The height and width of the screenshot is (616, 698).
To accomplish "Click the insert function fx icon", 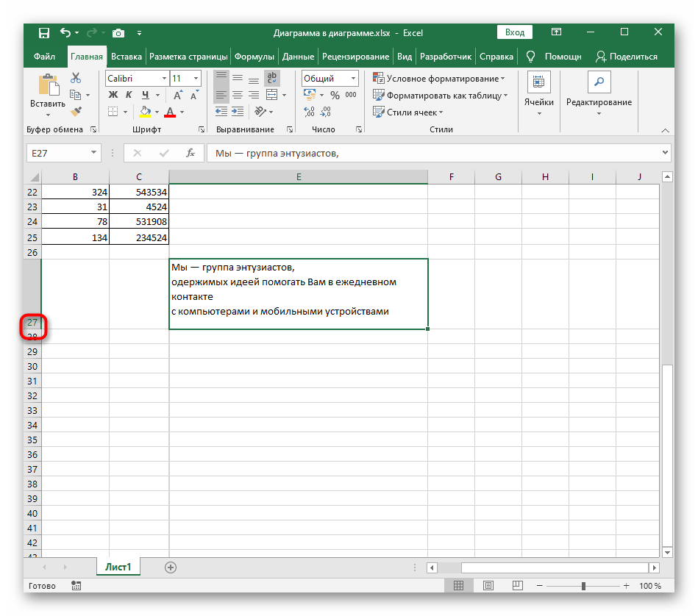I will 190,153.
